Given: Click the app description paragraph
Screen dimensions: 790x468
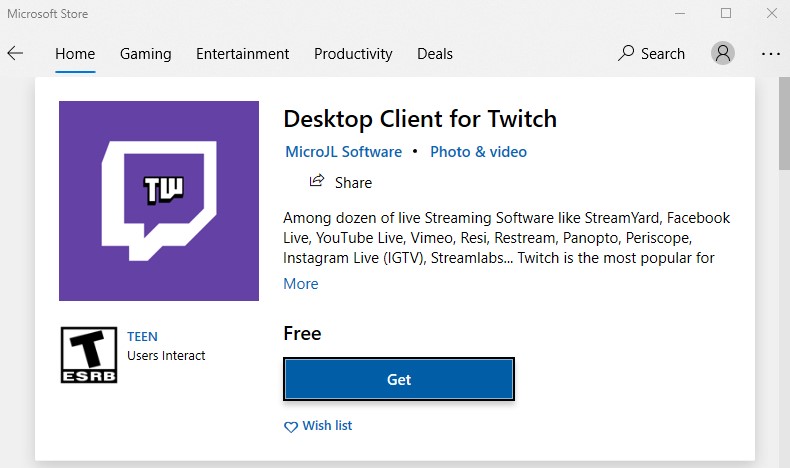Looking at the screenshot, I should click(506, 238).
